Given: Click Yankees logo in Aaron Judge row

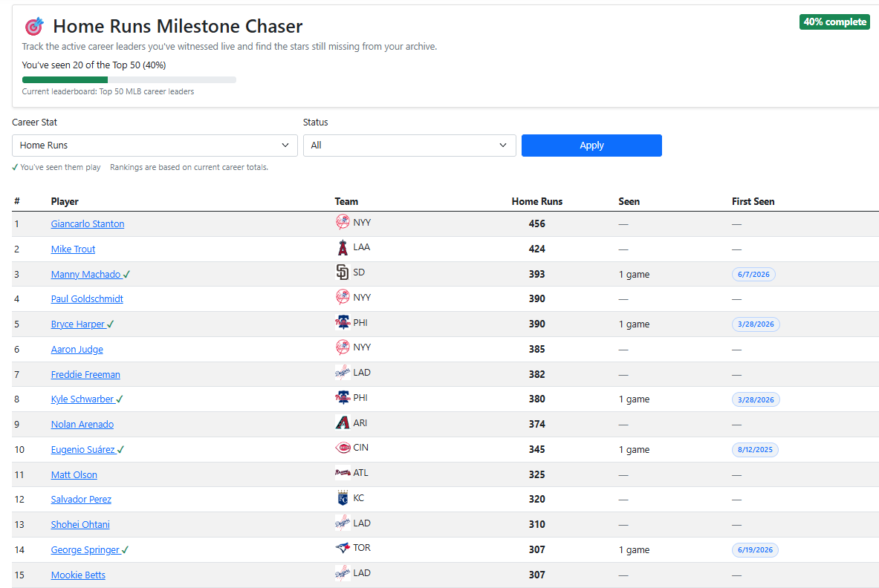Looking at the screenshot, I should [x=343, y=347].
